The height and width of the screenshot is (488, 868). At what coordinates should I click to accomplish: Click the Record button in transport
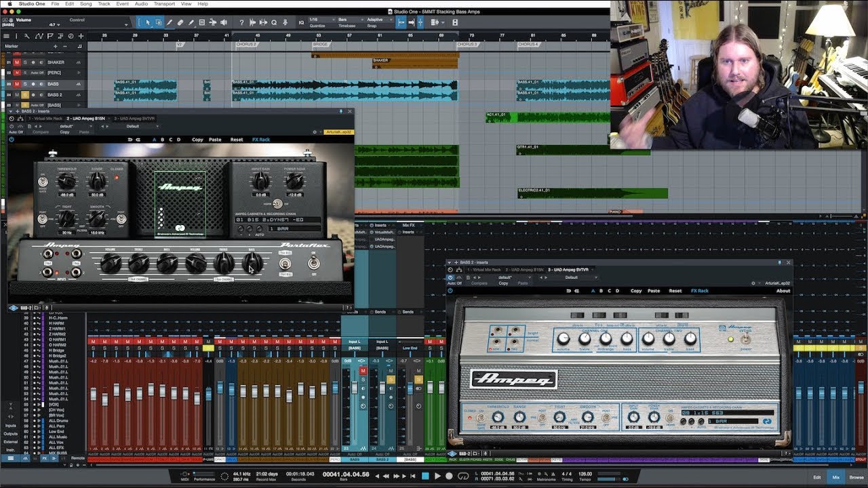click(449, 476)
